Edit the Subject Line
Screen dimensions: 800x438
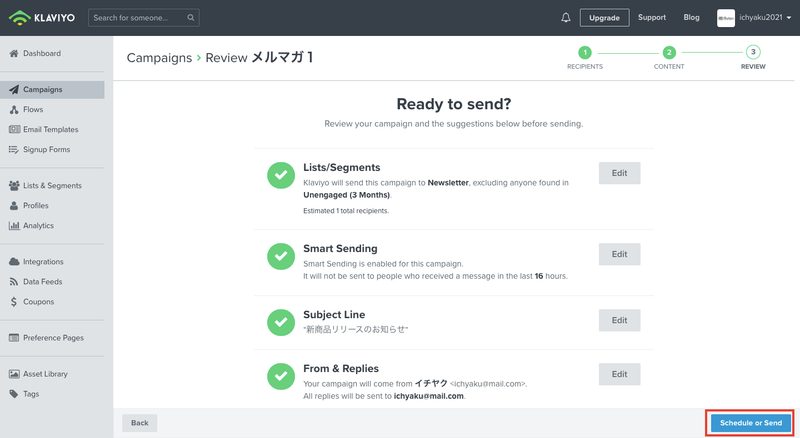point(619,320)
